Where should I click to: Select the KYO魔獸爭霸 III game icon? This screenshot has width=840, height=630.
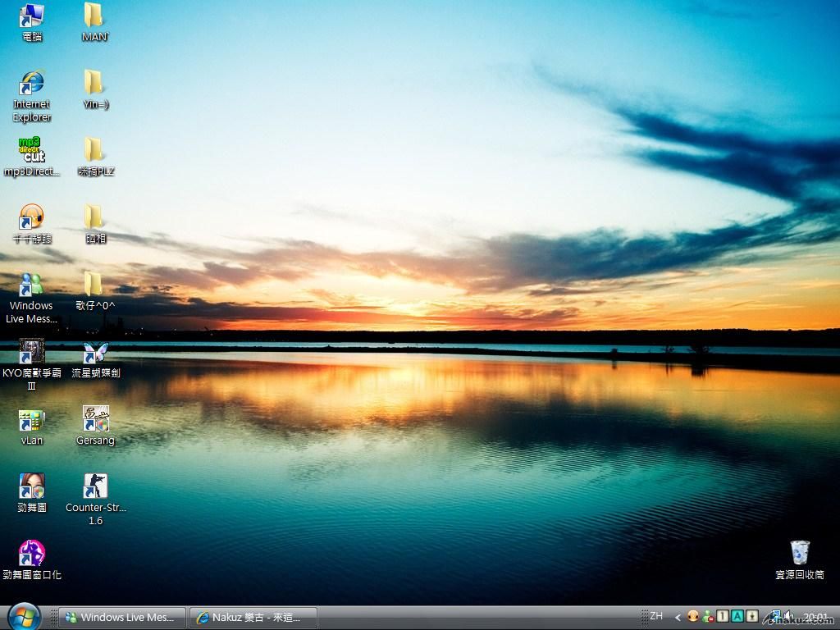pyautogui.click(x=31, y=353)
